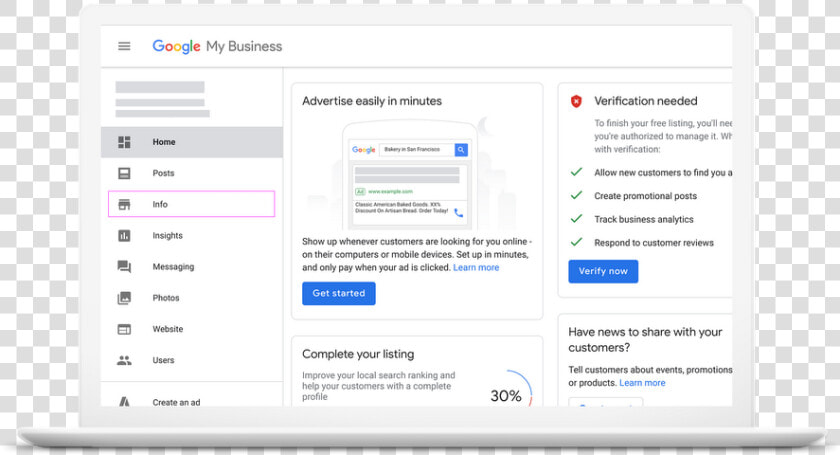Click the Google My Business logo
The image size is (840, 455).
point(217,47)
